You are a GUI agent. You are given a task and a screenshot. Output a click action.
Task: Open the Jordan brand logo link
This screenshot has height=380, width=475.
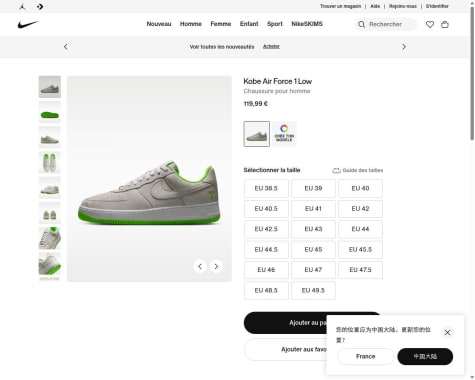[x=22, y=6]
